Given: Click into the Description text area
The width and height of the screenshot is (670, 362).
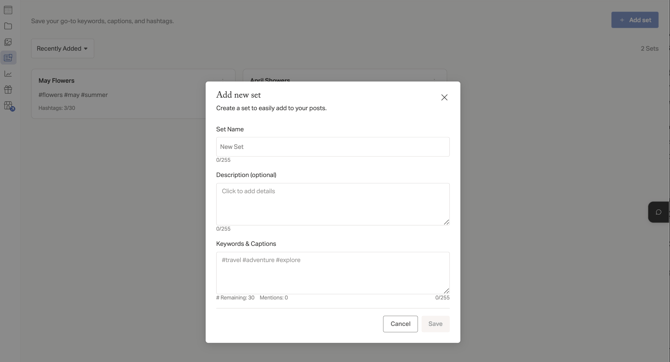Looking at the screenshot, I should (x=332, y=204).
